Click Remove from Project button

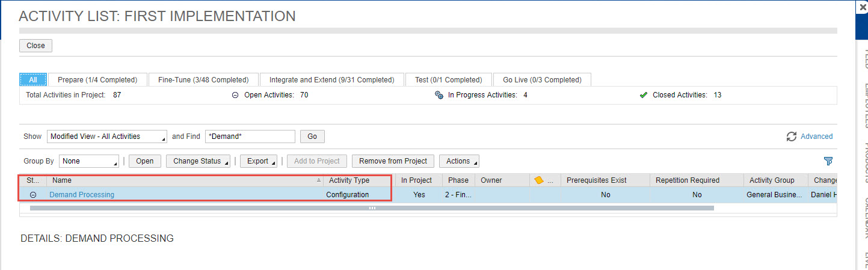point(393,161)
